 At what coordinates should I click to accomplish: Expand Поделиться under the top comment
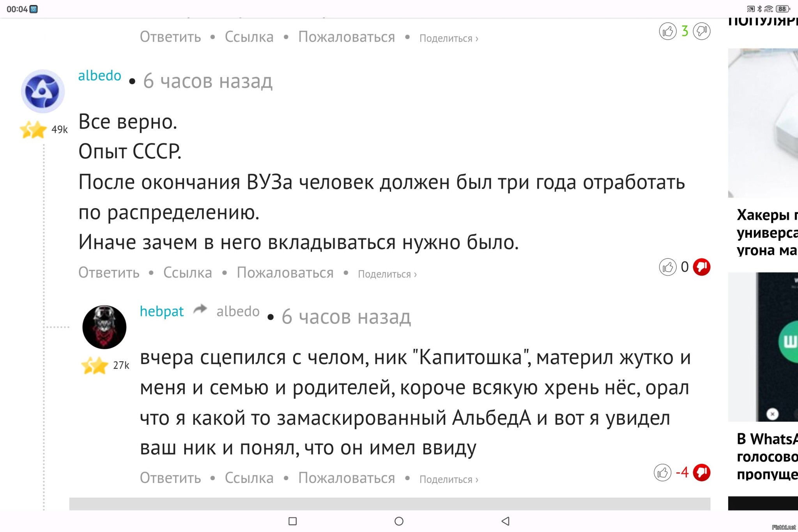point(449,39)
